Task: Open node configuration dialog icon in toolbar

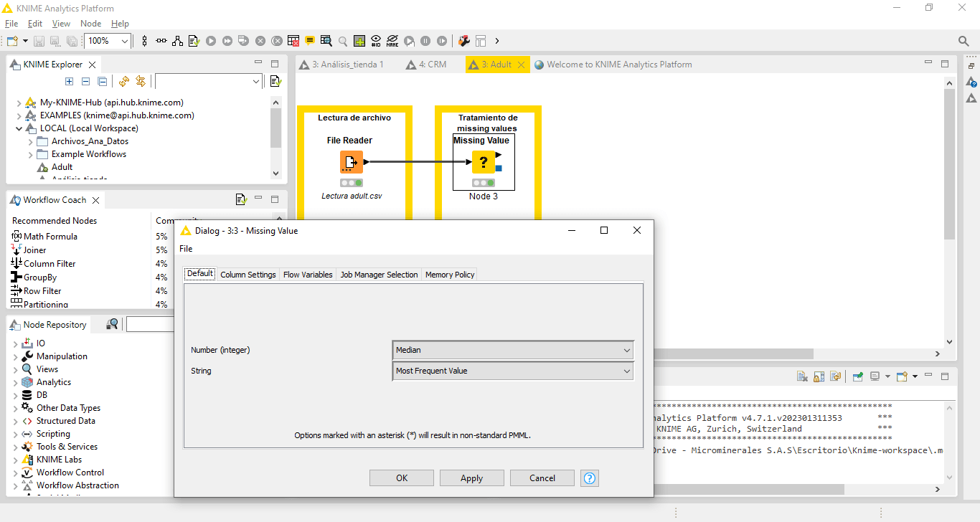Action: [194, 41]
